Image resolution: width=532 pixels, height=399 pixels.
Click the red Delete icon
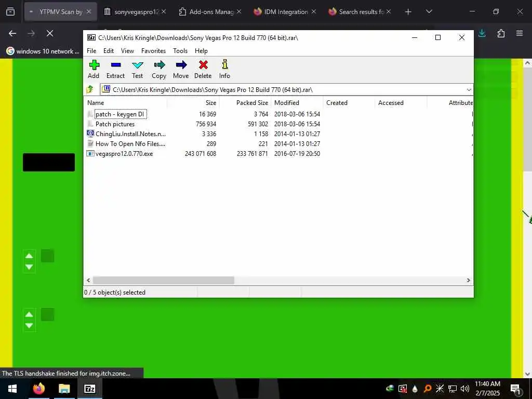coord(203,69)
